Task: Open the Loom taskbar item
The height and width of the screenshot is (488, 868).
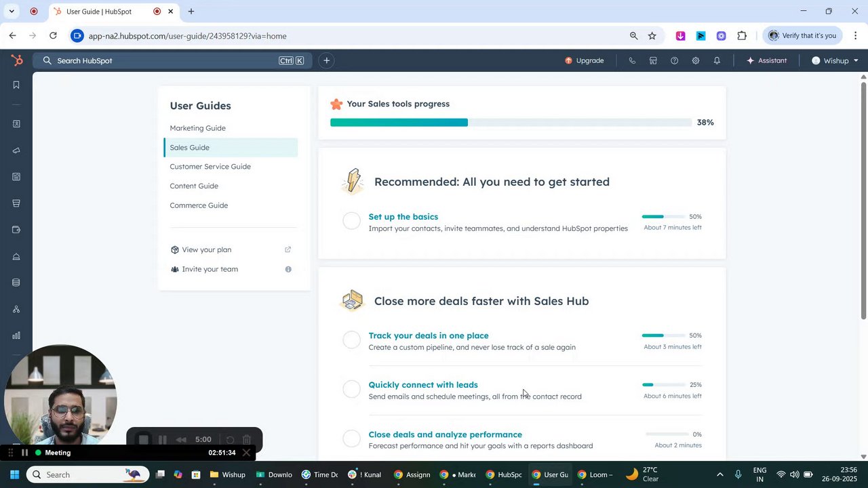Action: [595, 474]
